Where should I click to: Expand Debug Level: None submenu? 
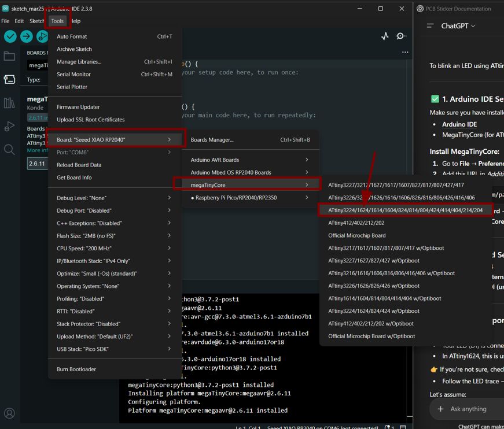click(x=115, y=198)
